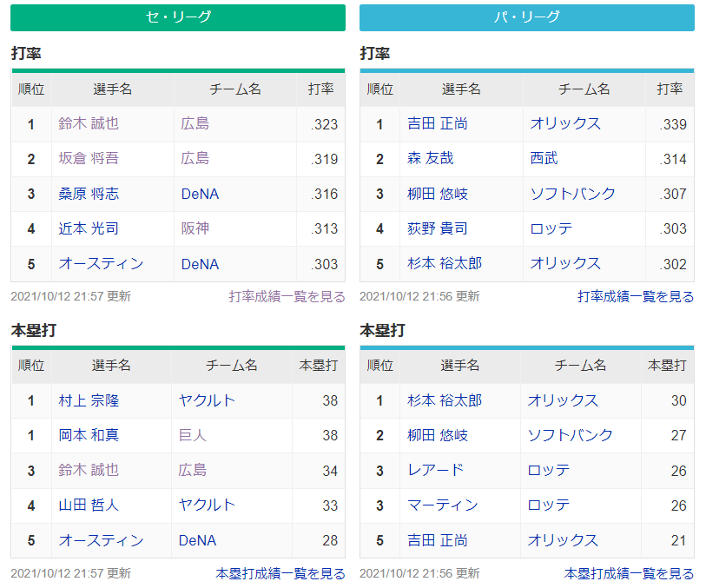Open 杉本 裕太郎 in the 30 home runs row
706x588 pixels.
click(x=445, y=400)
